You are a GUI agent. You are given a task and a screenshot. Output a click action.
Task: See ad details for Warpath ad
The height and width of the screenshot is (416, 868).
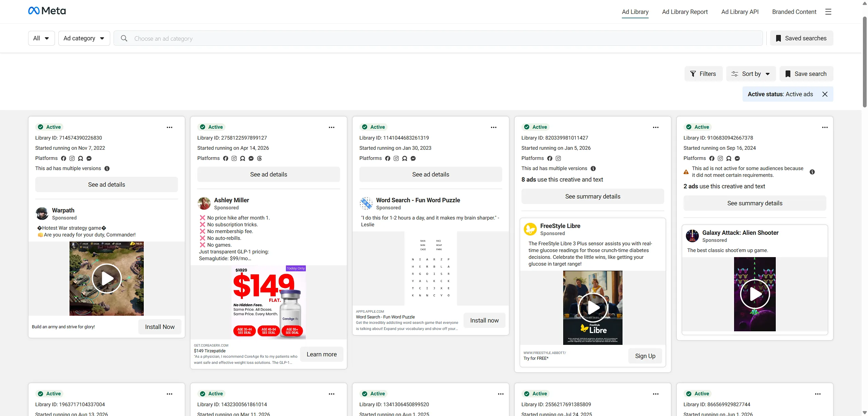click(106, 185)
